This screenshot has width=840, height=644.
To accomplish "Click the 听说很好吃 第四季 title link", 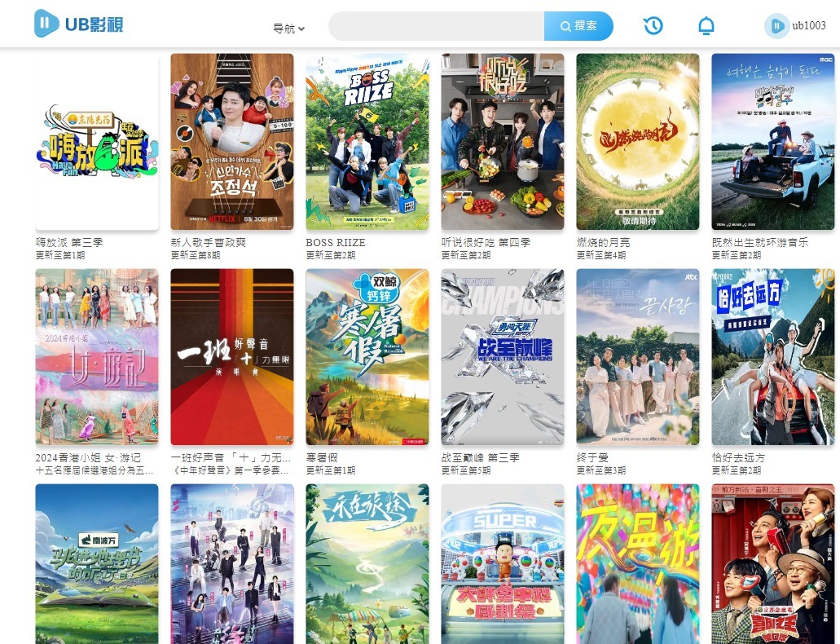I will pos(486,242).
